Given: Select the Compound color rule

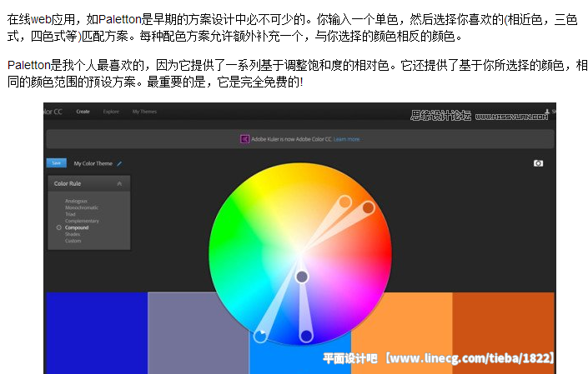Looking at the screenshot, I should pyautogui.click(x=77, y=227).
